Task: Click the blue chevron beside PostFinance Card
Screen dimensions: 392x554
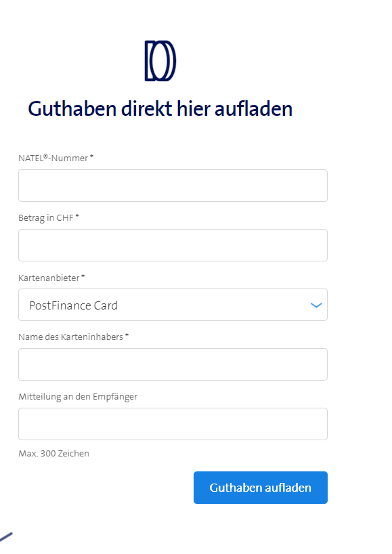Action: pyautogui.click(x=315, y=305)
